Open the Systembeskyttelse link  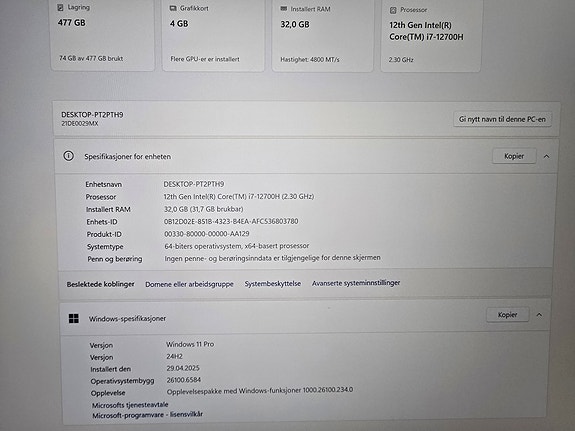pos(273,284)
